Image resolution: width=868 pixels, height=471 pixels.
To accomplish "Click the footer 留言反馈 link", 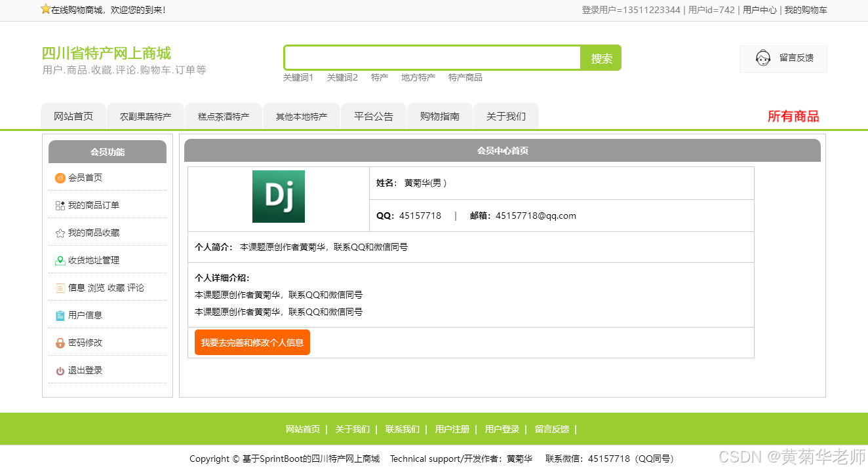I will tap(552, 429).
